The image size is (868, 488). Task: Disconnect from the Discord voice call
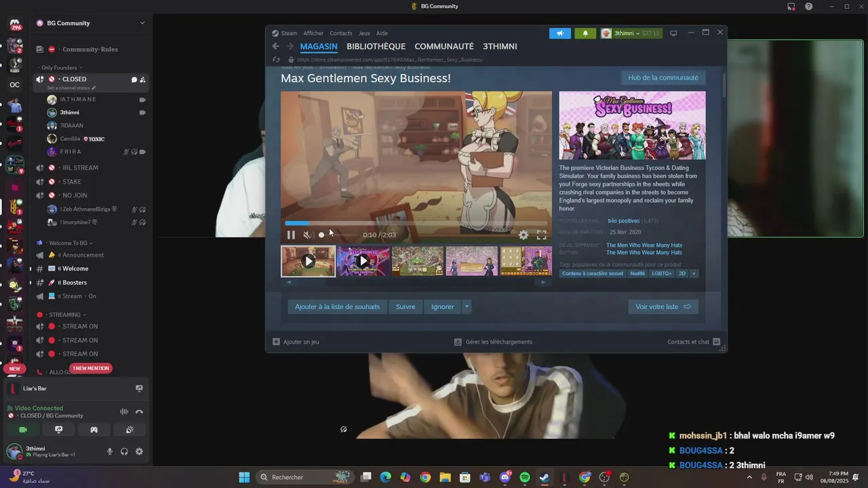pyautogui.click(x=139, y=411)
